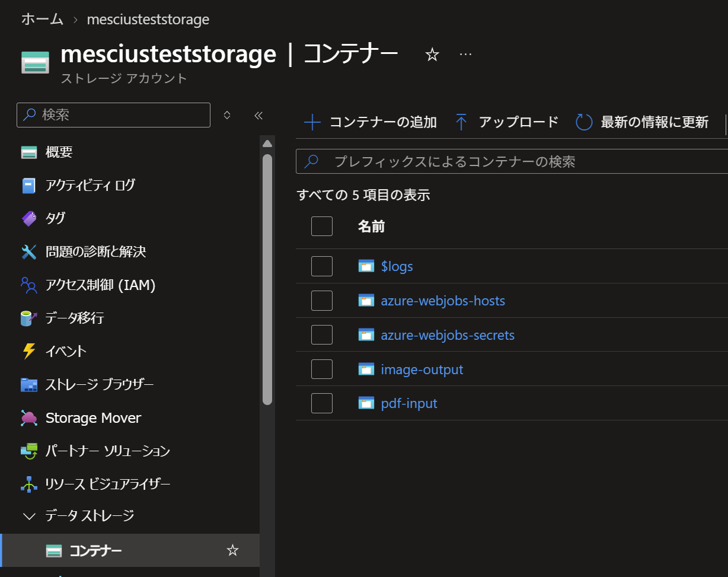The image size is (728, 577).
Task: Click the Tags (タグ) purple tag icon
Action: coord(29,219)
